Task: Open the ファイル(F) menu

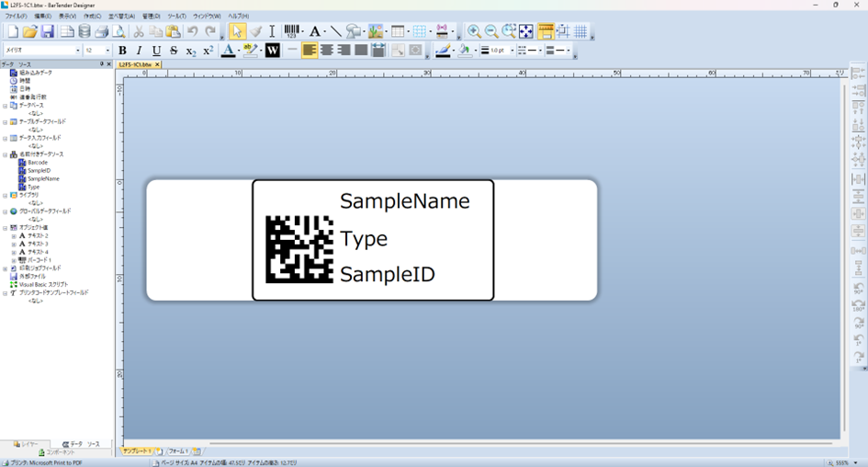Action: click(16, 16)
